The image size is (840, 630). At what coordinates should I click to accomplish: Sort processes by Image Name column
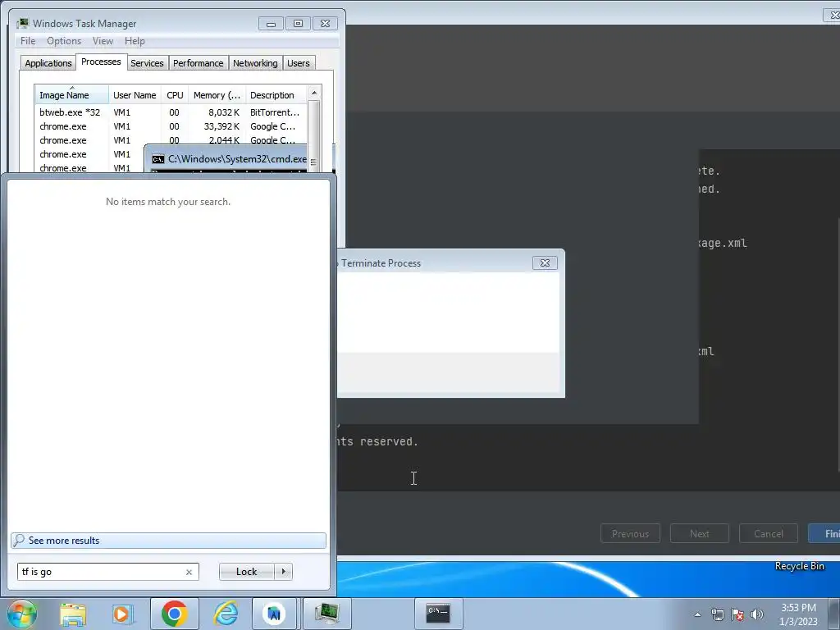click(x=72, y=95)
